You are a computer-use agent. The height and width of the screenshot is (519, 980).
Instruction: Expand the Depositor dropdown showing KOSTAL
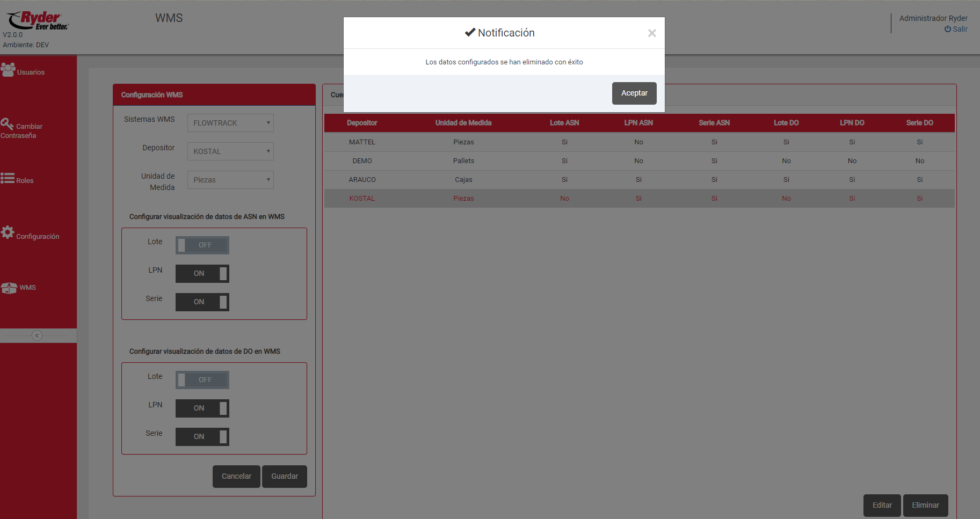230,151
